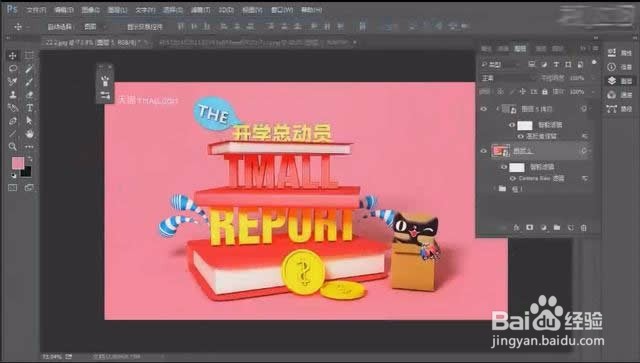The image size is (640, 363).
Task: Open the 文件(F) menu
Action: click(36, 10)
